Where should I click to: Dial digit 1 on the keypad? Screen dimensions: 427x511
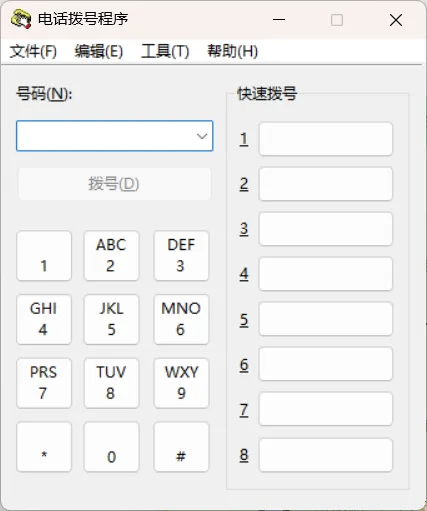(x=44, y=256)
